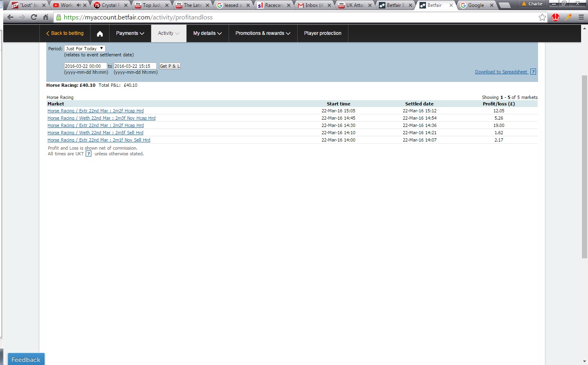Navigate back using the back arrow icon
Image resolution: width=588 pixels, height=365 pixels.
[10, 17]
